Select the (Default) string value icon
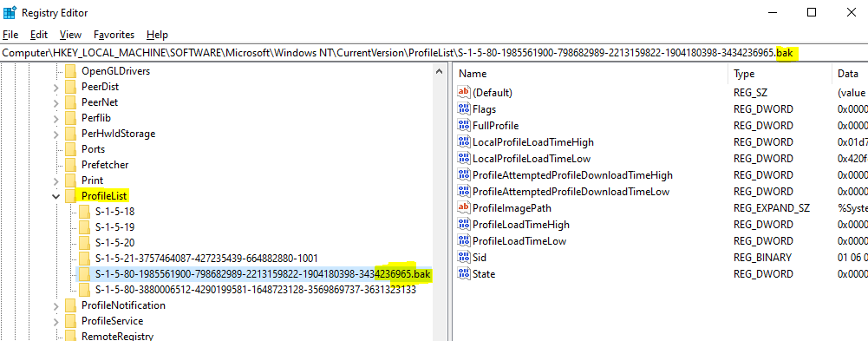Screen dimensions: 868x341 463,93
